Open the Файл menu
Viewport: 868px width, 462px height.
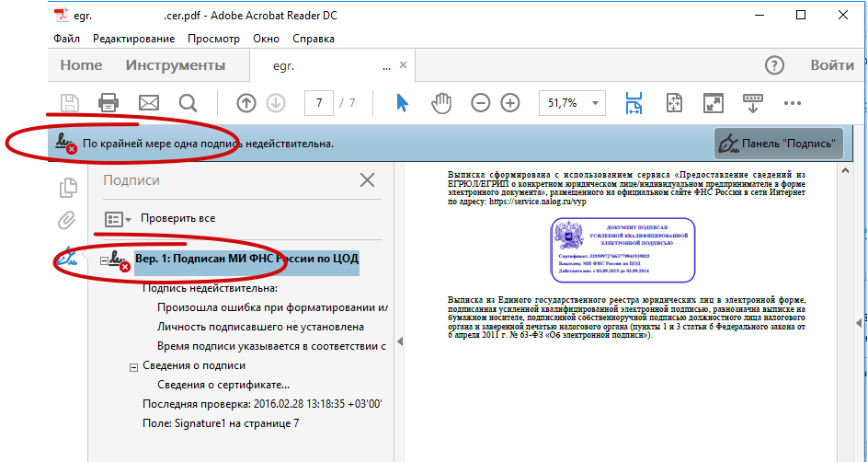click(66, 39)
